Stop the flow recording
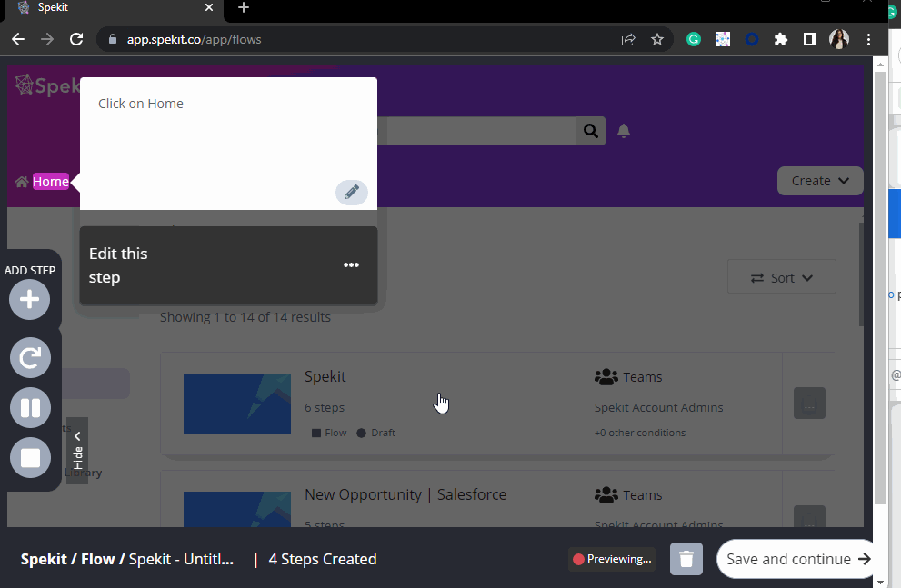 (30, 458)
